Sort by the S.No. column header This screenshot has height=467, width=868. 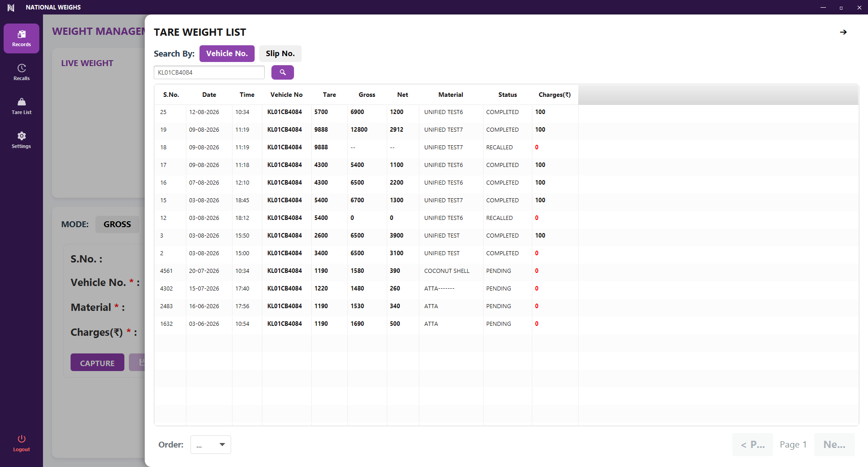[x=171, y=95]
